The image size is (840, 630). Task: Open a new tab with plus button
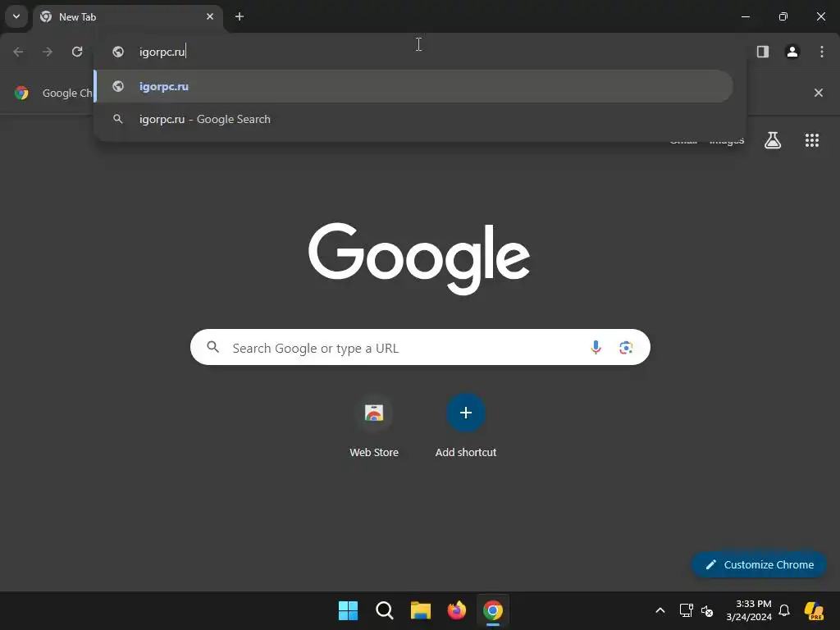click(x=240, y=16)
